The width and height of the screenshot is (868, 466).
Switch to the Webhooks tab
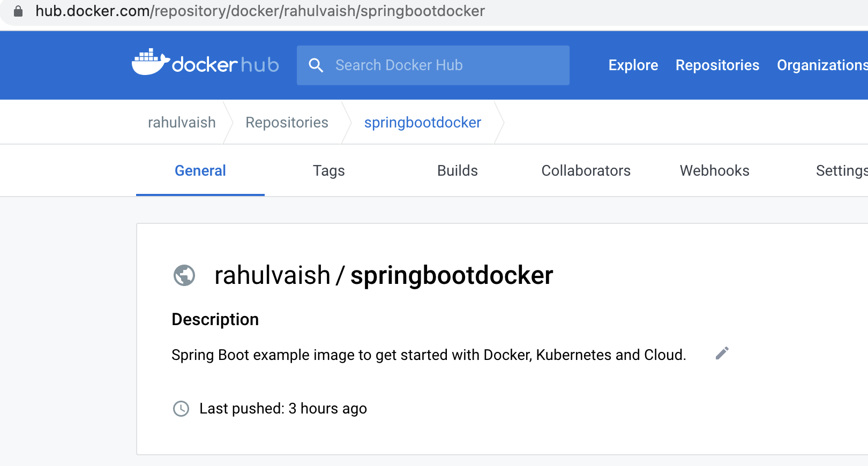715,171
